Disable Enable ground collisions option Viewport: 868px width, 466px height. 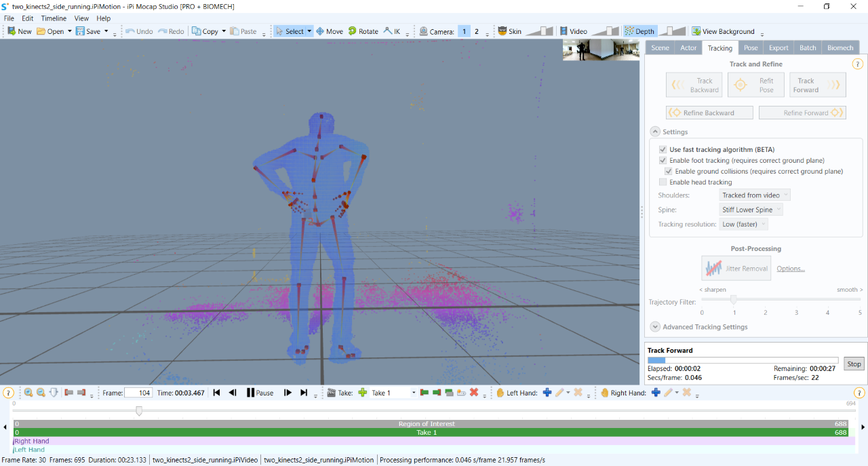[x=669, y=172]
